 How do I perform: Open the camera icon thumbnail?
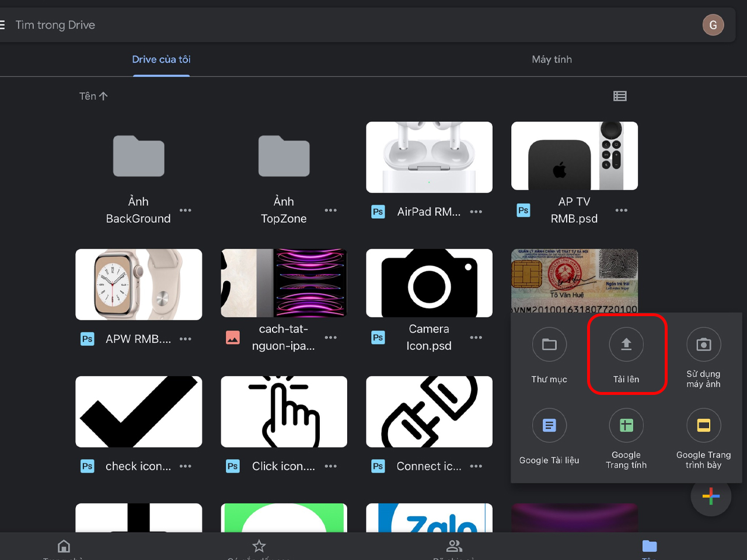[x=429, y=283]
